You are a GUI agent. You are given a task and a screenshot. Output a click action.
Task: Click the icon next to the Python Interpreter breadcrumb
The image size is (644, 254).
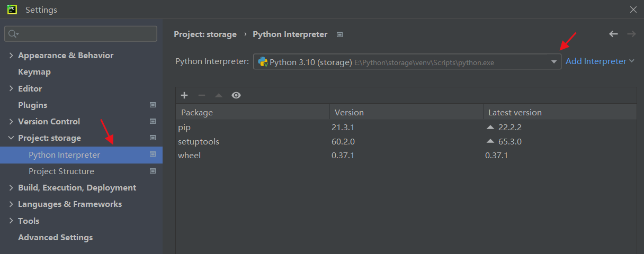tap(340, 34)
